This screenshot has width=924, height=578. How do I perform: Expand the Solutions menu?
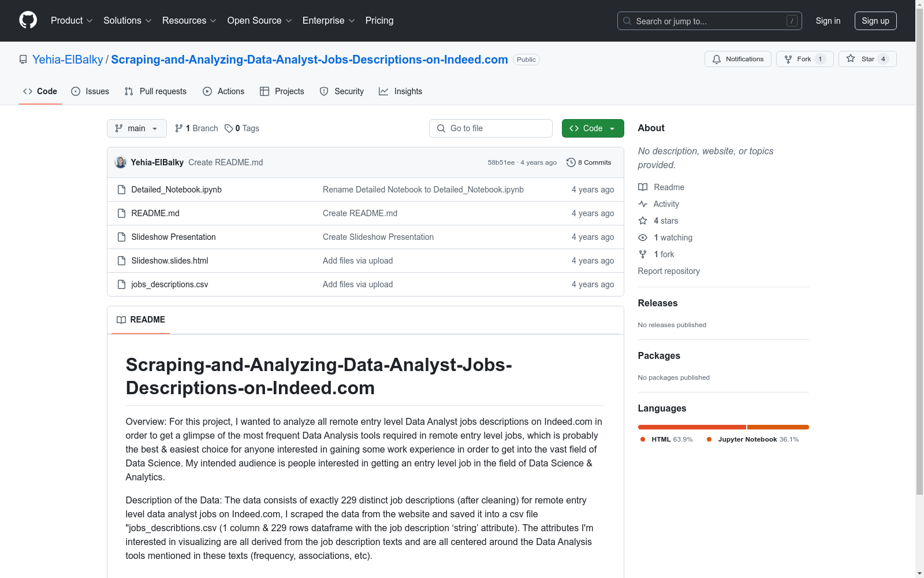[128, 20]
